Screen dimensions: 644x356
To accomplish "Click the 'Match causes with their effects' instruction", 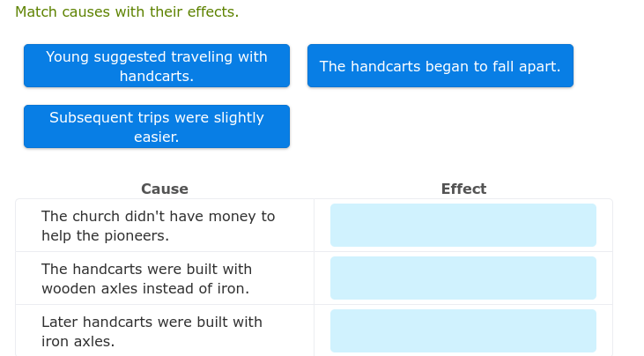I will (127, 12).
